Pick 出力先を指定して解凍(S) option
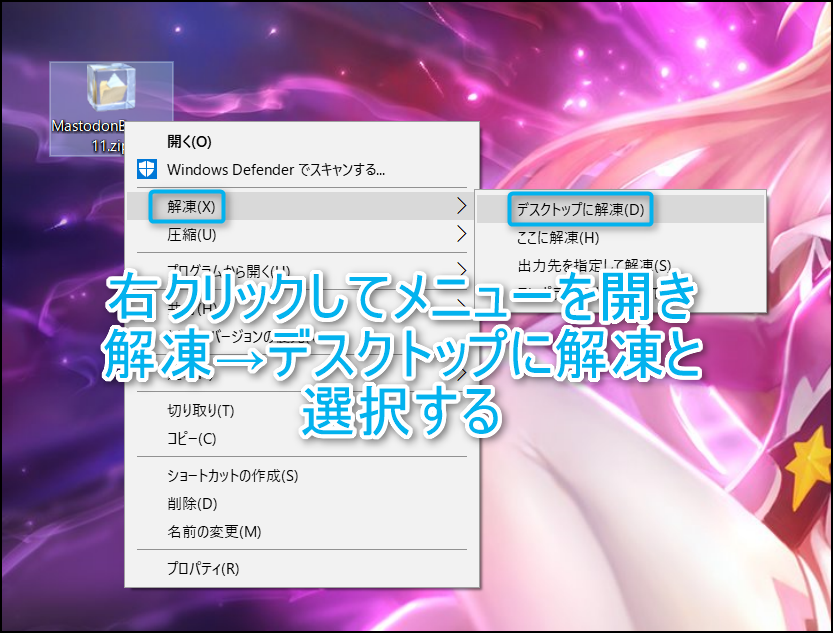 594,264
